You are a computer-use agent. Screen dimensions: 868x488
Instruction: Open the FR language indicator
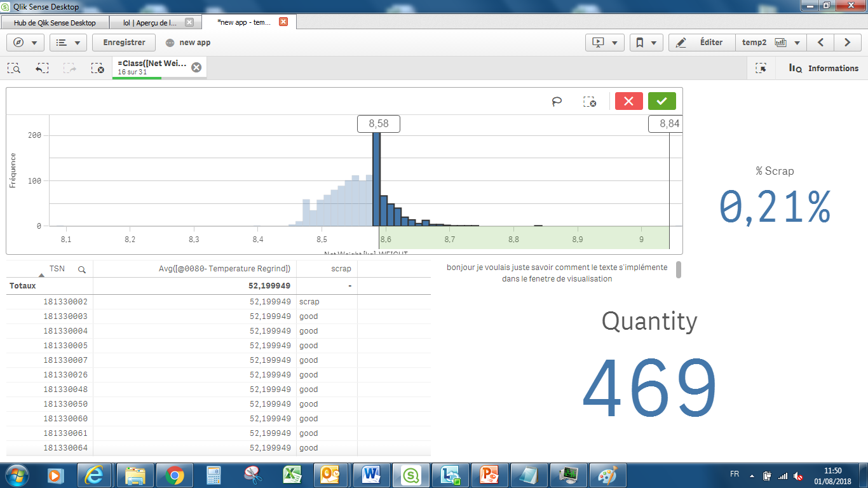[x=735, y=474]
